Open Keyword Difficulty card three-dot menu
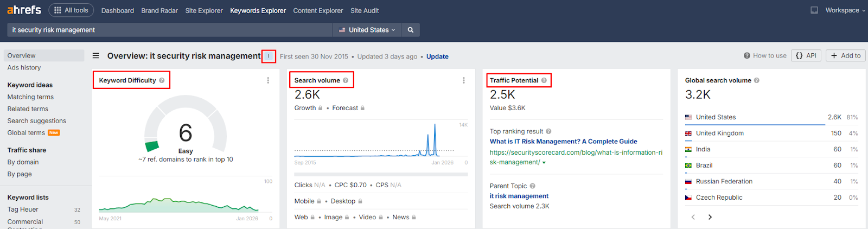The width and height of the screenshot is (868, 229). coord(268,80)
